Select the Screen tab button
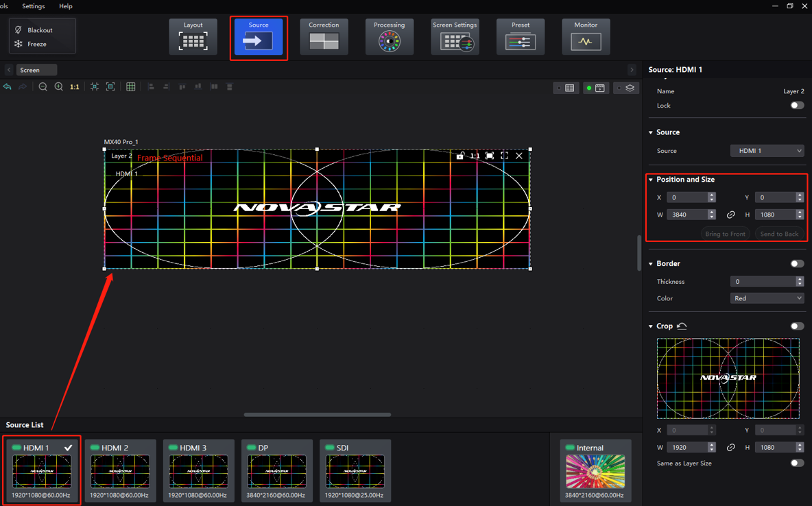The height and width of the screenshot is (506, 812). click(36, 70)
